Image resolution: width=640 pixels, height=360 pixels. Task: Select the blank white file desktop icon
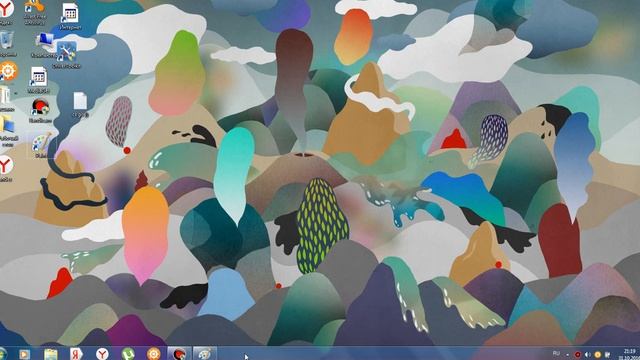80,104
